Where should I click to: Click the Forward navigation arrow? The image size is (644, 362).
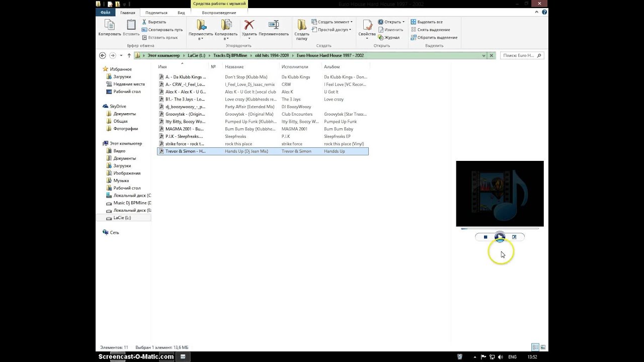(x=113, y=55)
